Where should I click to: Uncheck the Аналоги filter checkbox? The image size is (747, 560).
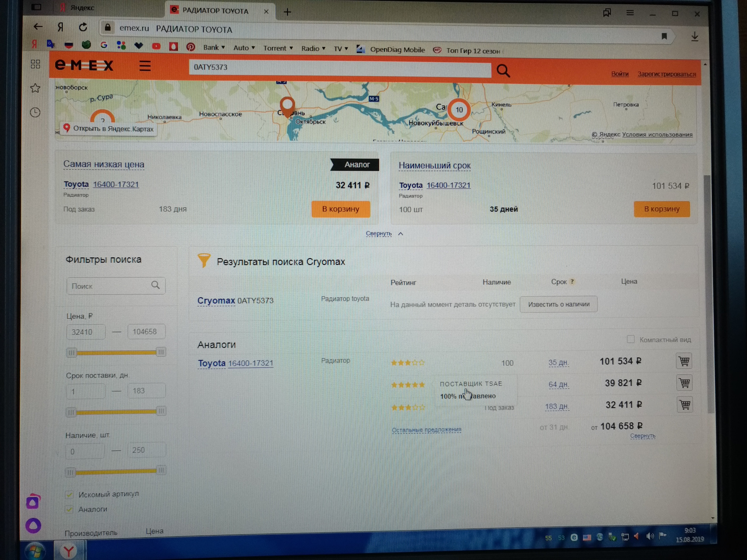click(x=69, y=509)
